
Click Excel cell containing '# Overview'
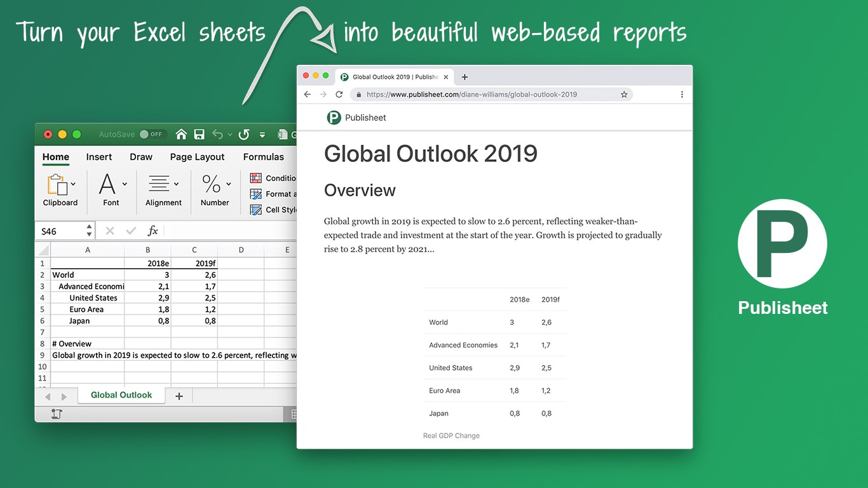click(x=88, y=344)
